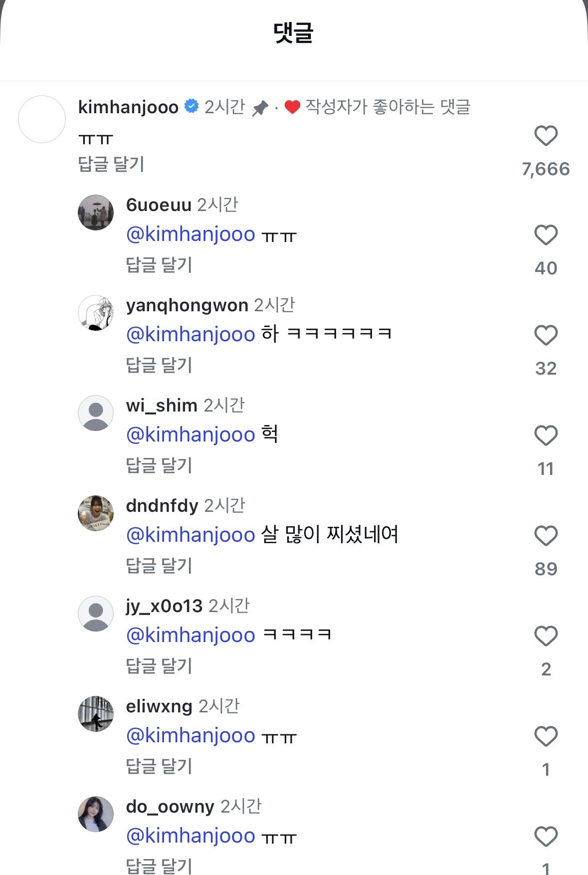588x875 pixels.
Task: Open dndnfdy's avatar photo
Action: pos(96,513)
